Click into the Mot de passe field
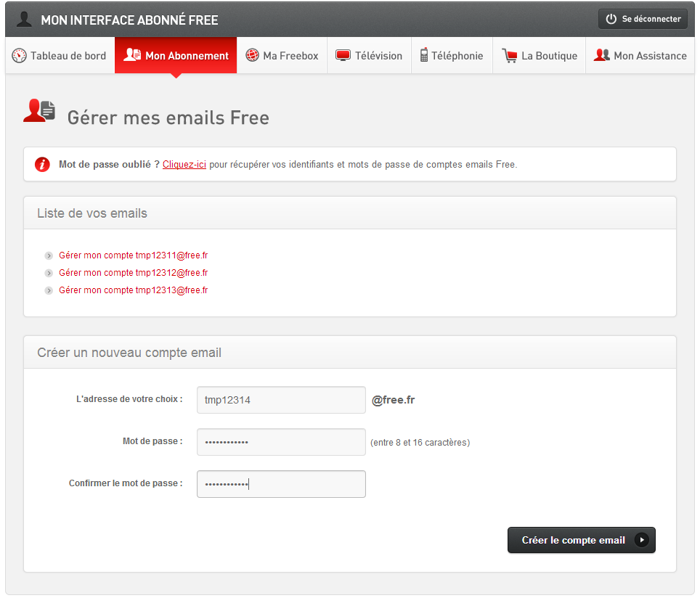Viewport: 700px width, 598px height. click(x=281, y=442)
